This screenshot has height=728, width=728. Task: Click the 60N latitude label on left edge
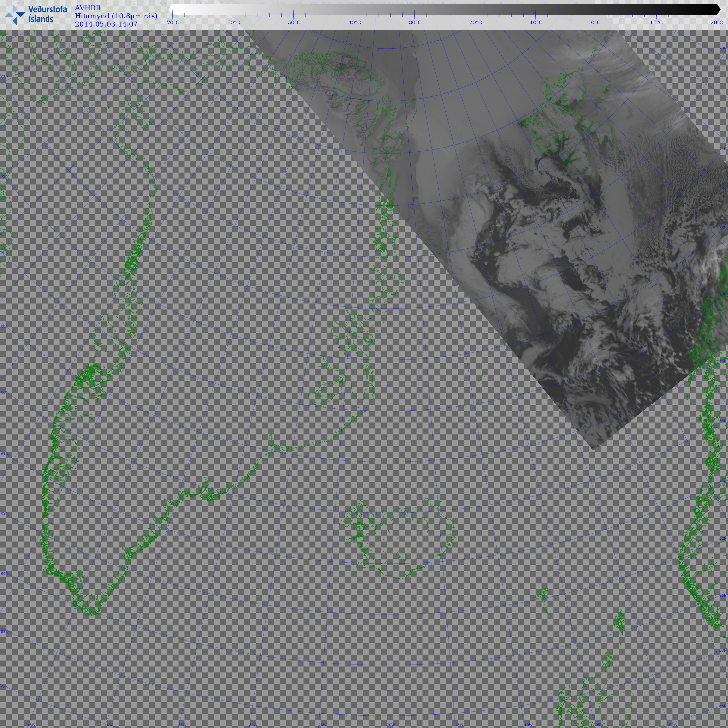[4, 574]
